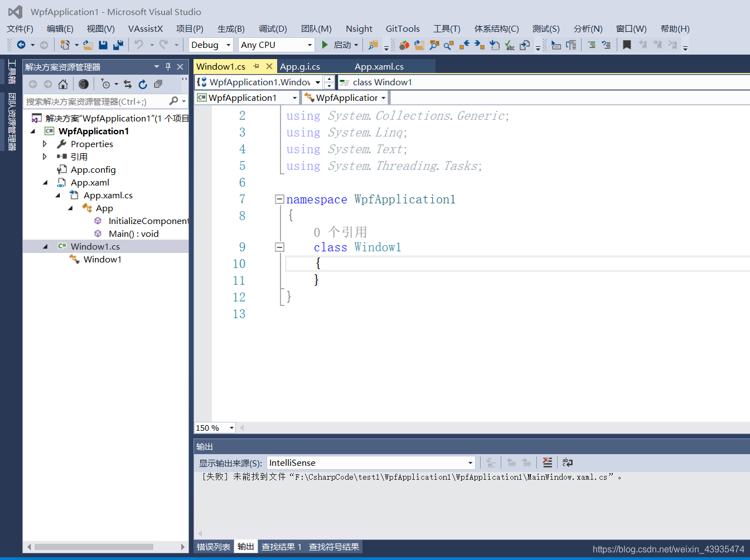Open the Nsight menu
The image size is (750, 560).
[x=359, y=28]
